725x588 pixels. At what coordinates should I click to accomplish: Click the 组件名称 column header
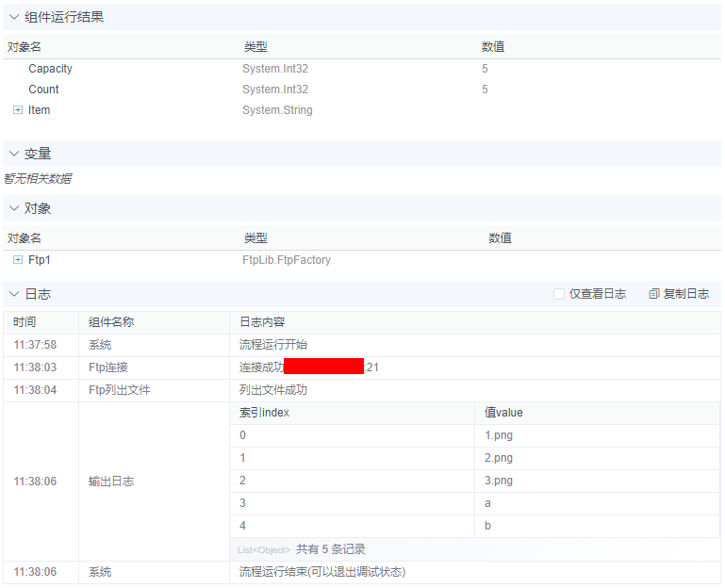pos(111,322)
